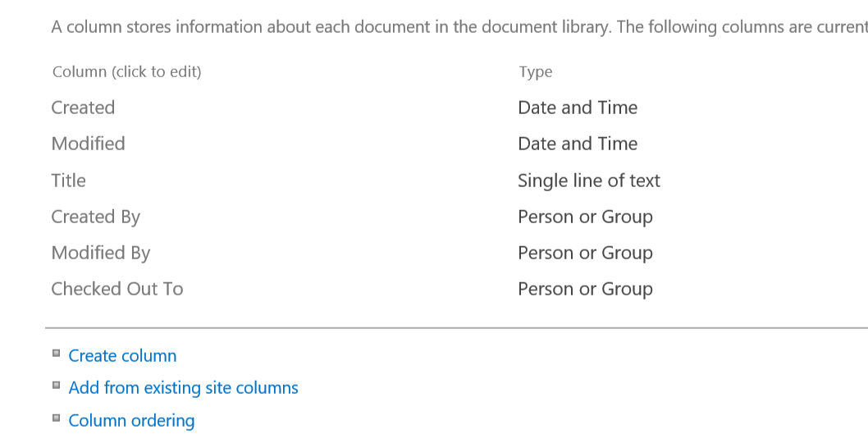Click Date and Time type for Modified
Image resolution: width=868 pixels, height=443 pixels.
(577, 144)
